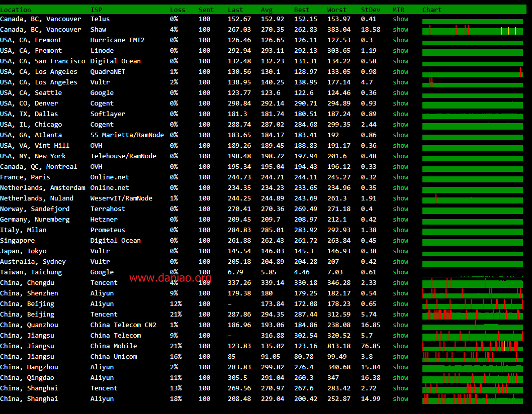Click show for Singapore Digital Ocean row
This screenshot has height=414, width=532.
[400, 240]
